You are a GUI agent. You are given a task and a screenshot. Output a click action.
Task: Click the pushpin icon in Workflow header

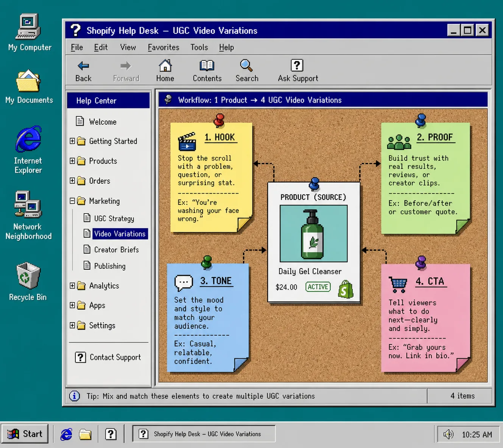pyautogui.click(x=168, y=100)
